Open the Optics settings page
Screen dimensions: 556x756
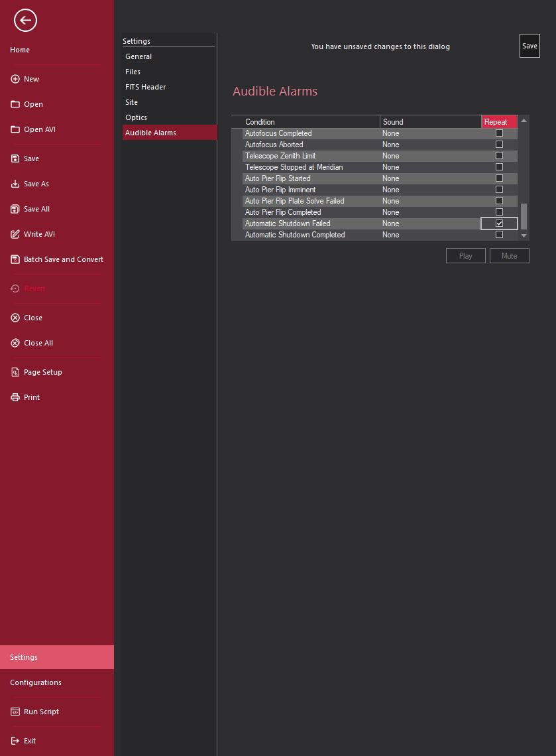click(x=137, y=117)
